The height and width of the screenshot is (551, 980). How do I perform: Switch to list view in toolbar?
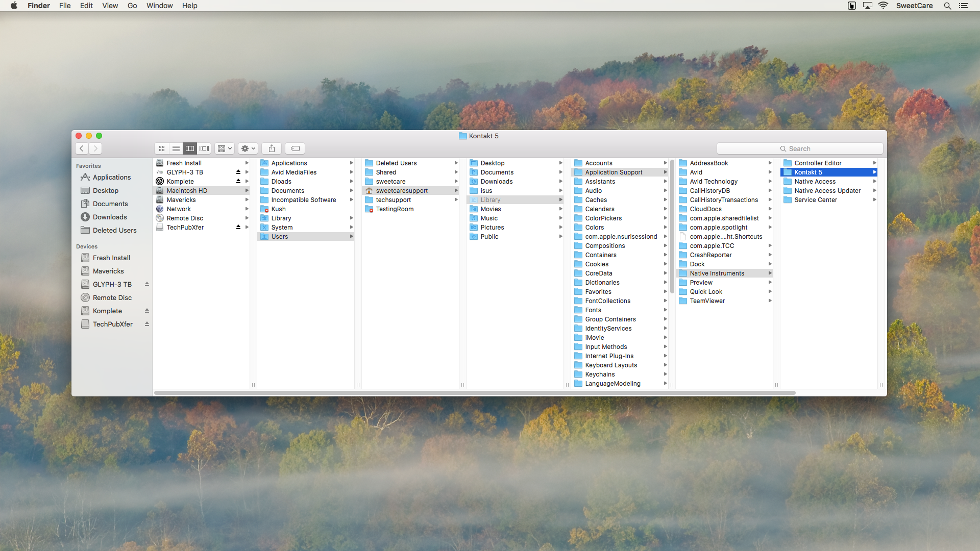click(176, 148)
